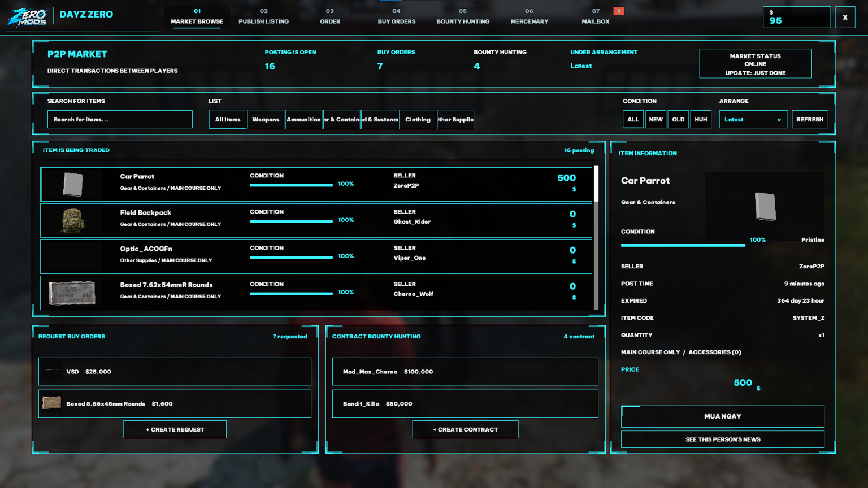Click VSD rifle icon in buy orders
Viewport: 868px width, 488px height.
51,371
